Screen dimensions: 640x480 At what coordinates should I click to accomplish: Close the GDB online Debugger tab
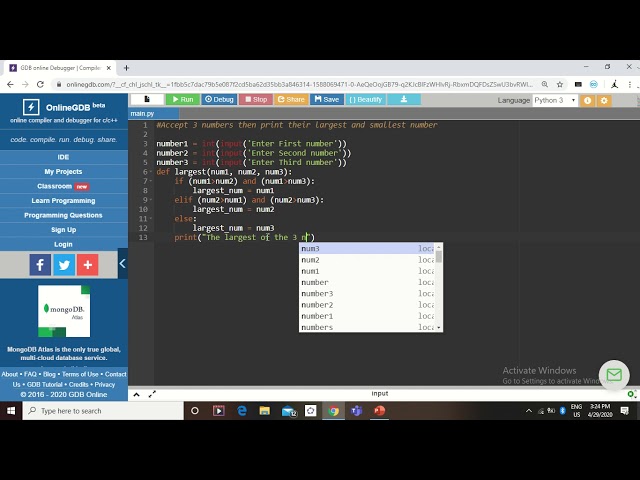coord(109,68)
